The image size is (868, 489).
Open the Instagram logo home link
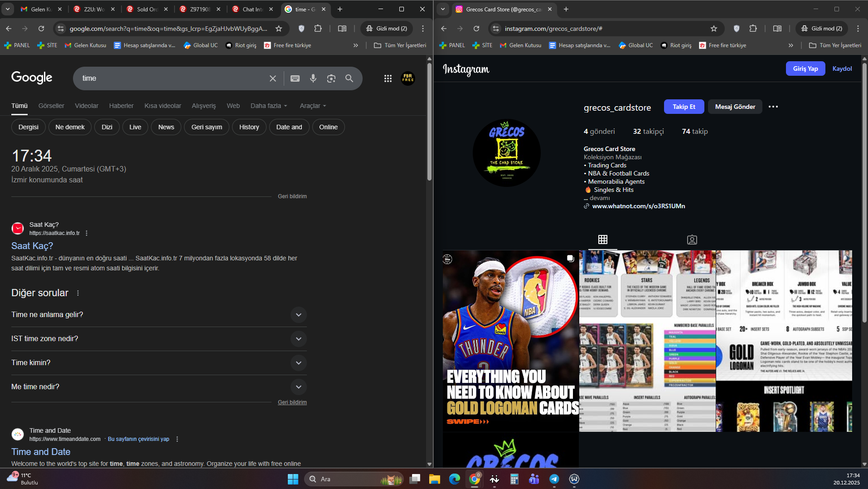coord(466,69)
